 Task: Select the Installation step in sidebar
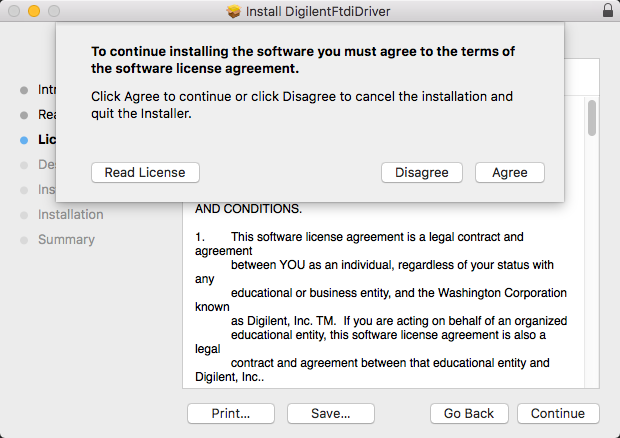(x=70, y=215)
